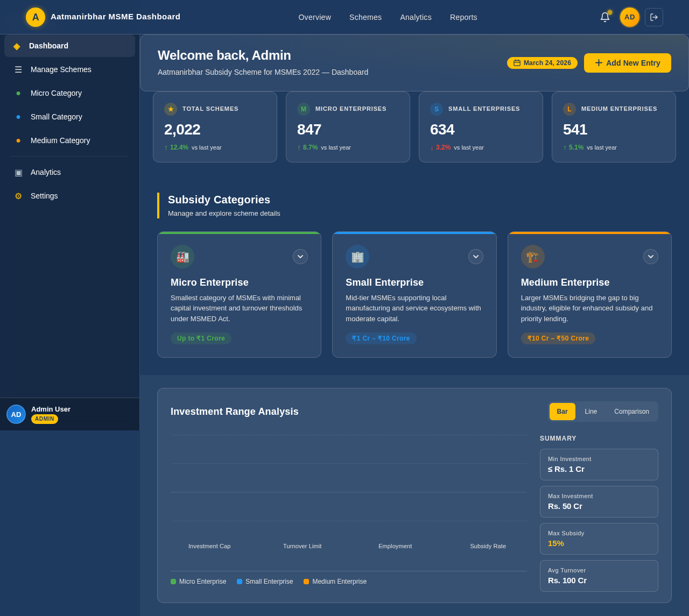This screenshot has width=689, height=616.
Task: Open Settings via the gear icon
Action: point(18,196)
